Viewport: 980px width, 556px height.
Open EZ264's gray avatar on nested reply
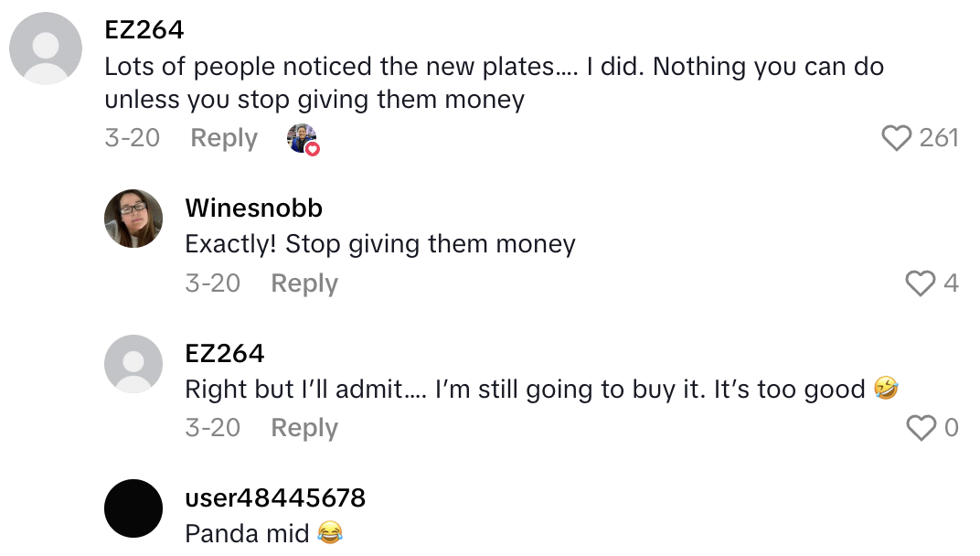[133, 364]
